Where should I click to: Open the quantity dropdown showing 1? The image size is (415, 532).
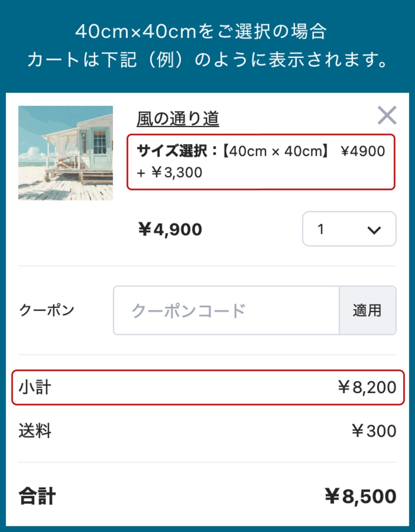point(349,229)
